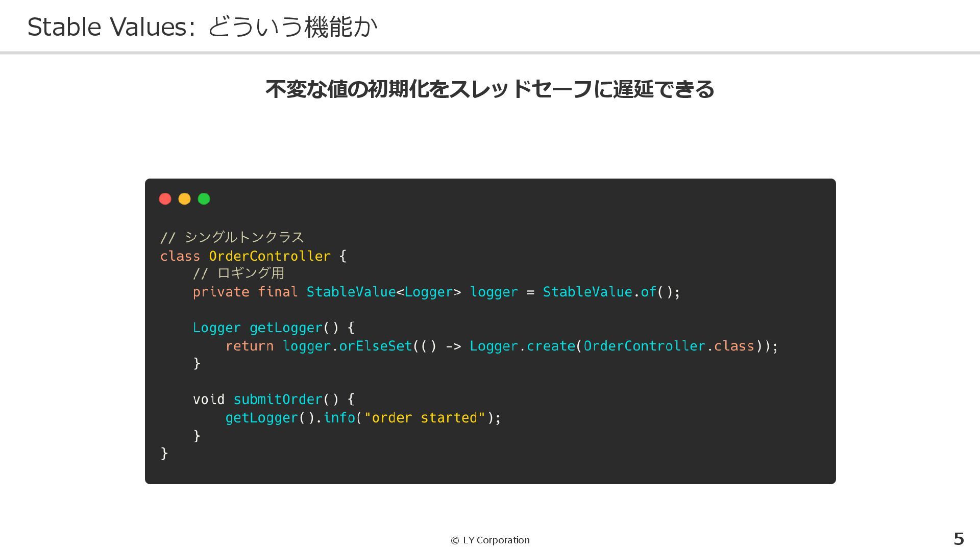Click 'StableValue<Logger>' type declaration
980x551 pixels.
(383, 292)
